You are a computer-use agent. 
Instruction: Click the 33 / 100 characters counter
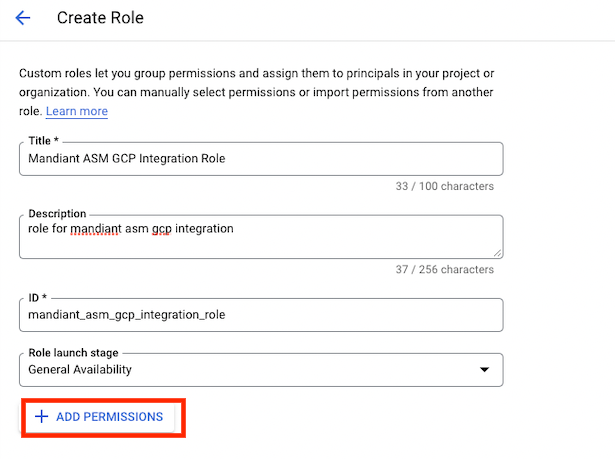click(444, 186)
